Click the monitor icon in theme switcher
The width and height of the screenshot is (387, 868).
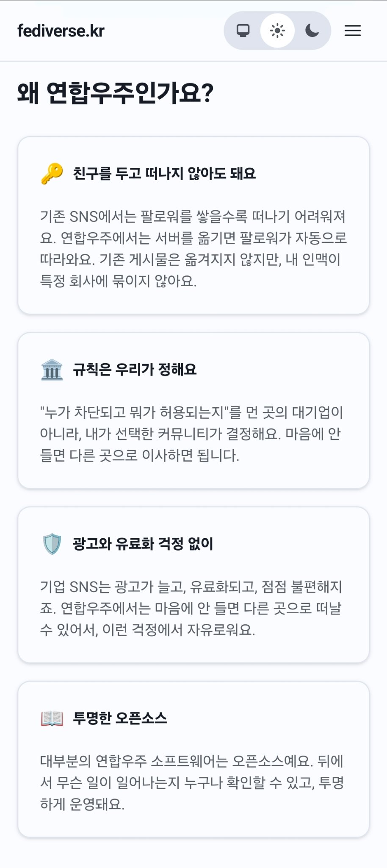[243, 31]
